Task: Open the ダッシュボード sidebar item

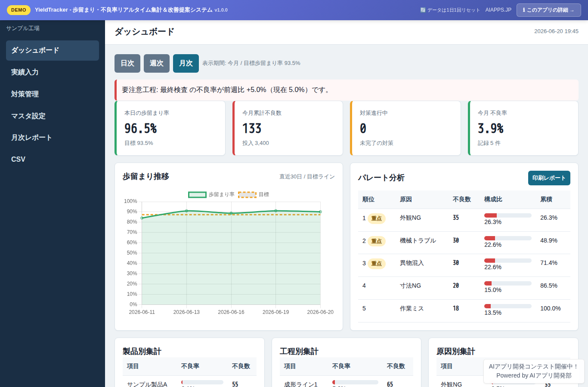Action: [x=53, y=50]
